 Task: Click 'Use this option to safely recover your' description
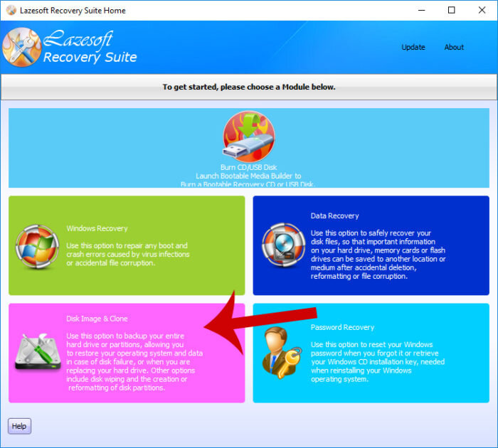pos(378,255)
